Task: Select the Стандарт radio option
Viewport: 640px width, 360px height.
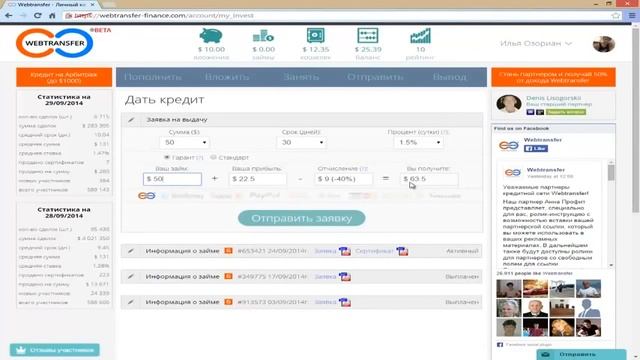Action: [x=213, y=157]
